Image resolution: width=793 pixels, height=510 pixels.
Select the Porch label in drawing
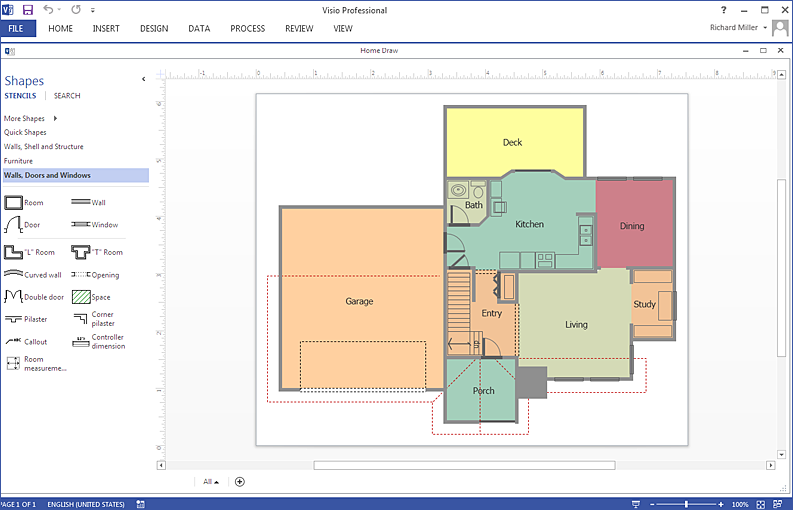click(483, 391)
